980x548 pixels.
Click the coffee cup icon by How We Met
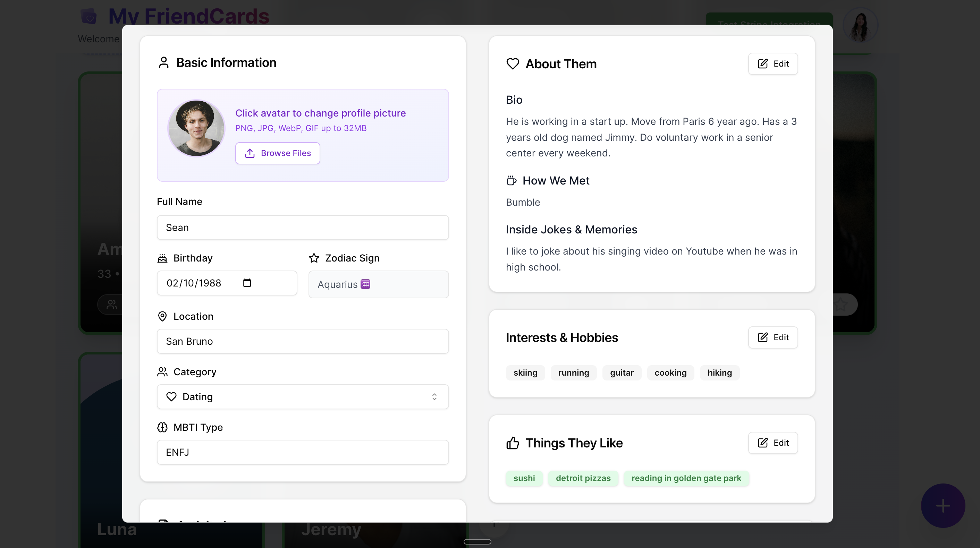[511, 181]
